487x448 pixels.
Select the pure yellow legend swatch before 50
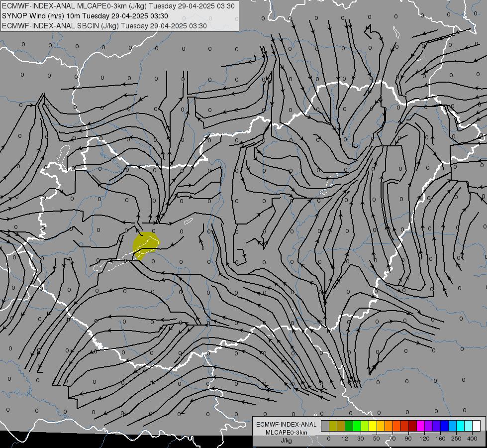point(373,426)
